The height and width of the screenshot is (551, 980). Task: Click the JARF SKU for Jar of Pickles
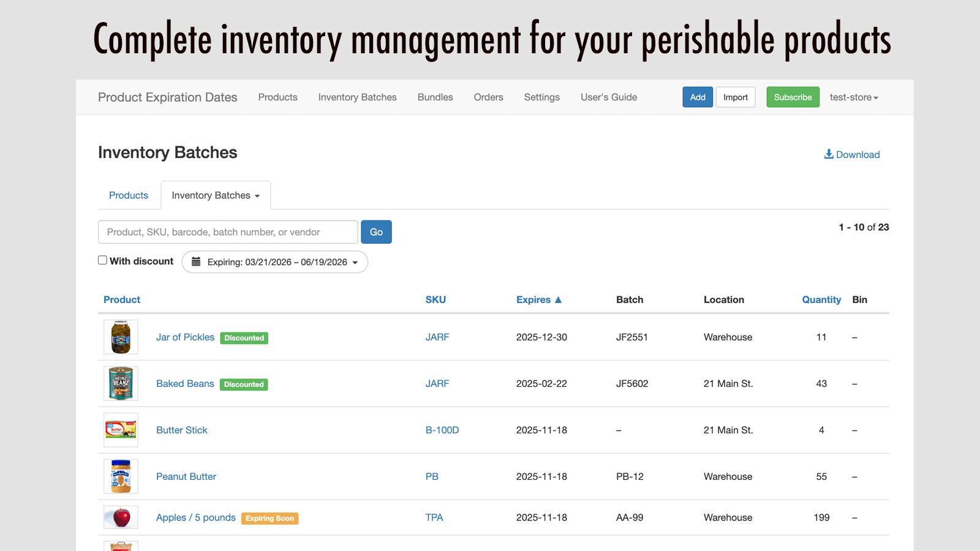tap(437, 337)
